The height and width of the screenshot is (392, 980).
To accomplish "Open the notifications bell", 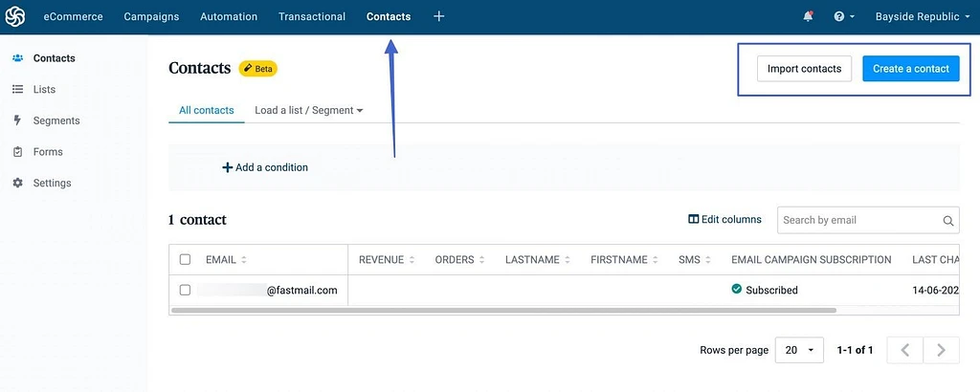I will click(x=808, y=17).
